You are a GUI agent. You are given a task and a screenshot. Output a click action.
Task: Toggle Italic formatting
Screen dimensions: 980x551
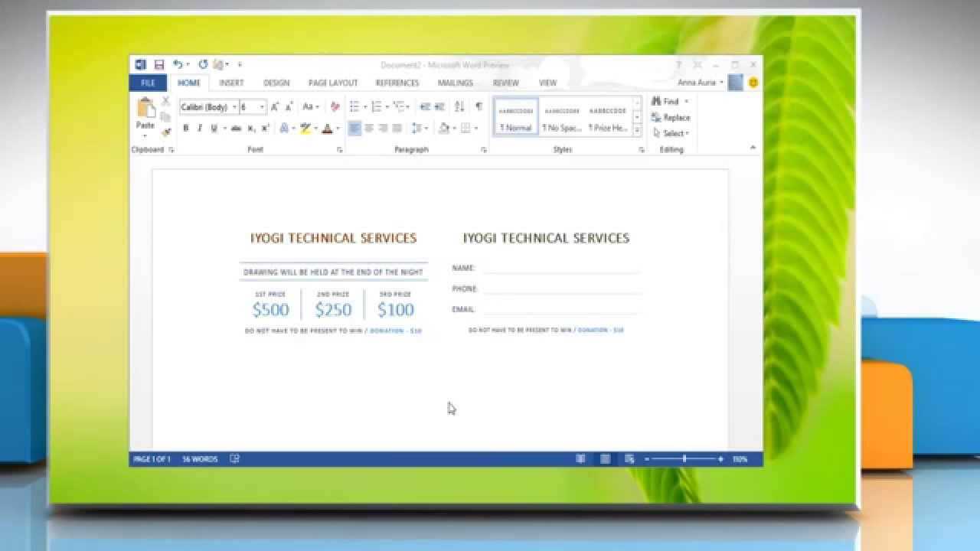tap(199, 129)
